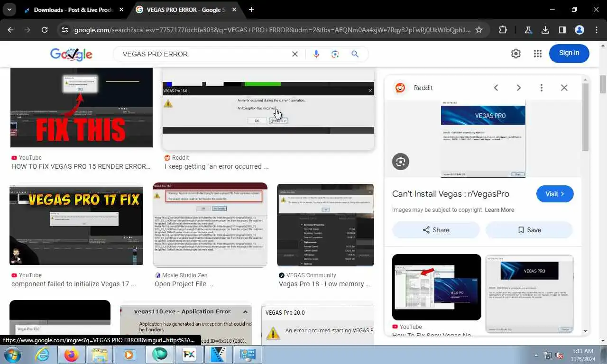This screenshot has width=607, height=364.
Task: Open Chrome three-dot menu
Action: 597,30
